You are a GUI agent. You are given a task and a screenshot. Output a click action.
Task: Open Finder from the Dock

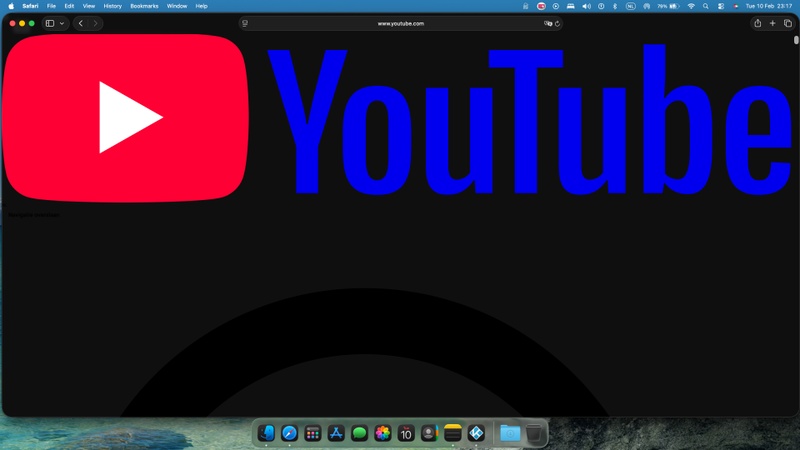point(266,433)
